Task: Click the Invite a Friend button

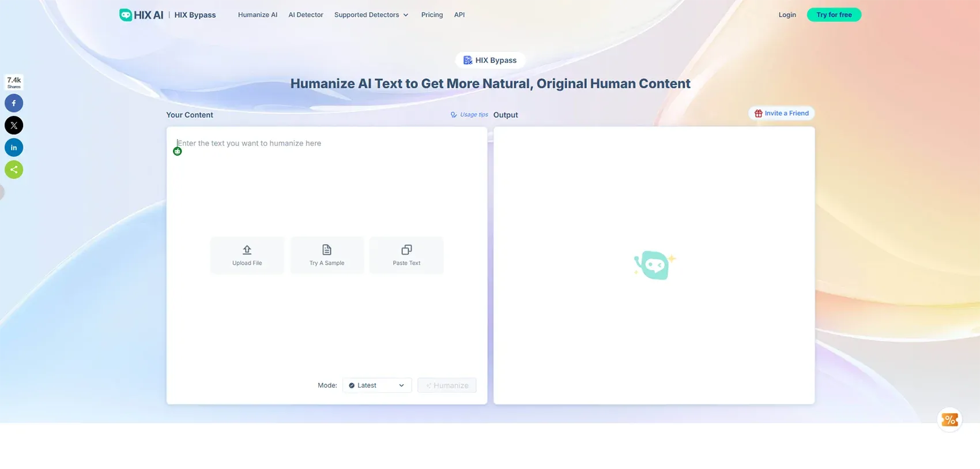Action: coord(781,114)
